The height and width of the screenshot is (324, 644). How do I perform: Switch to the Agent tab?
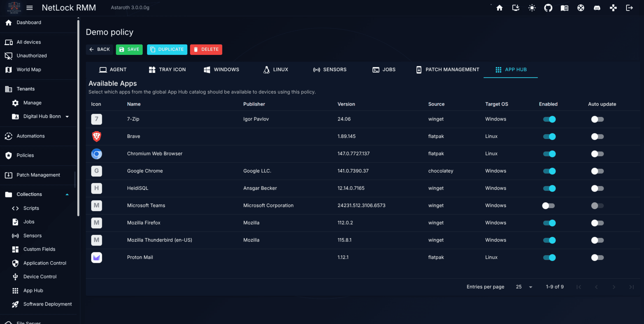point(113,70)
